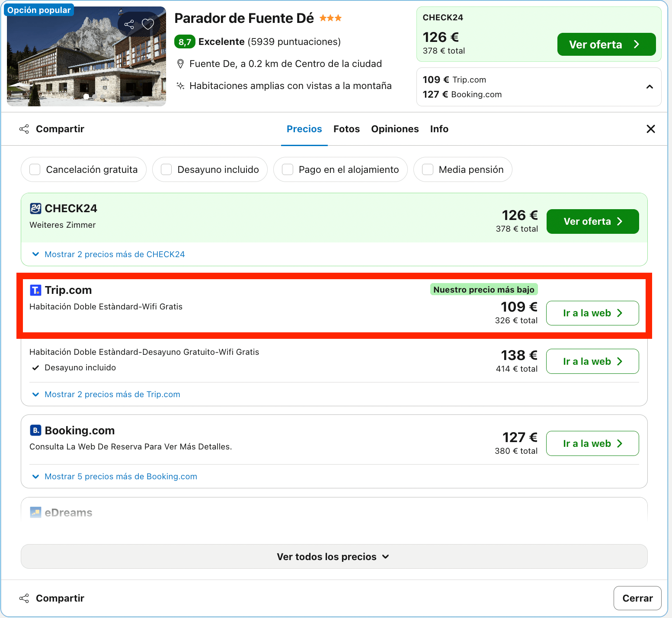The height and width of the screenshot is (618, 672).
Task: Click the Booking.com logo icon
Action: point(35,430)
